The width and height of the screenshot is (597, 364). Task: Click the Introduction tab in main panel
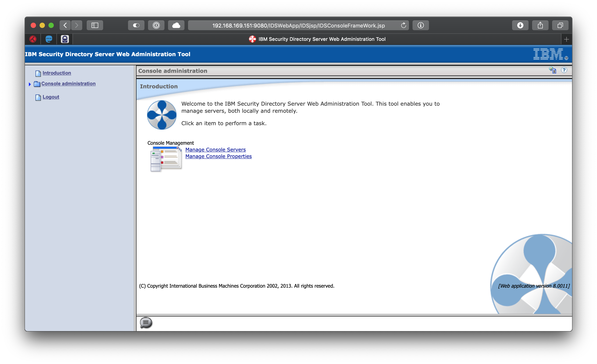point(159,87)
